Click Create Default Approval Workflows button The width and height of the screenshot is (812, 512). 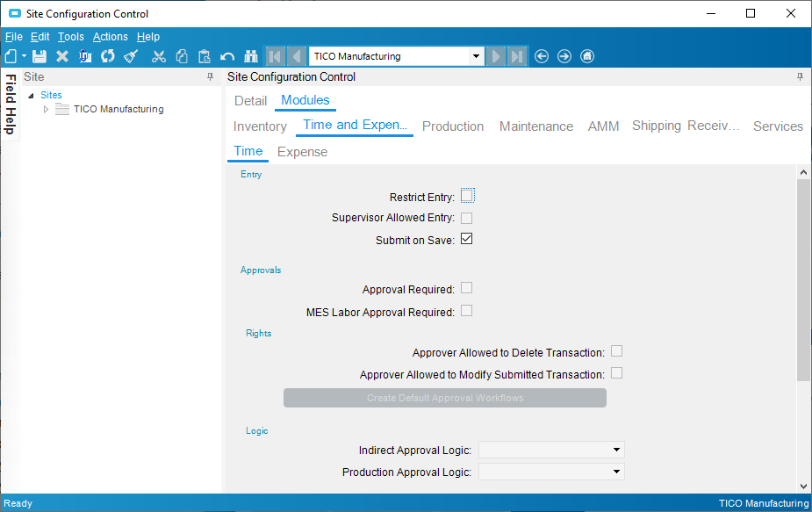click(x=445, y=398)
